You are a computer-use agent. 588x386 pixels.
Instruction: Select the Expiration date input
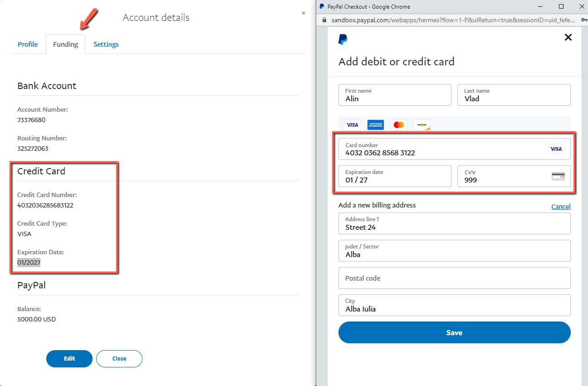coord(395,176)
